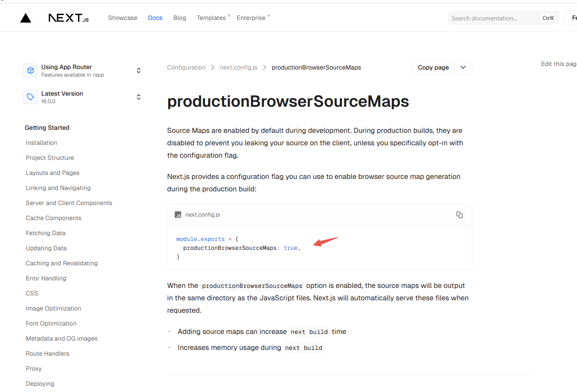The image size is (577, 392).
Task: Open Cache Components in sidebar
Action: (x=54, y=218)
